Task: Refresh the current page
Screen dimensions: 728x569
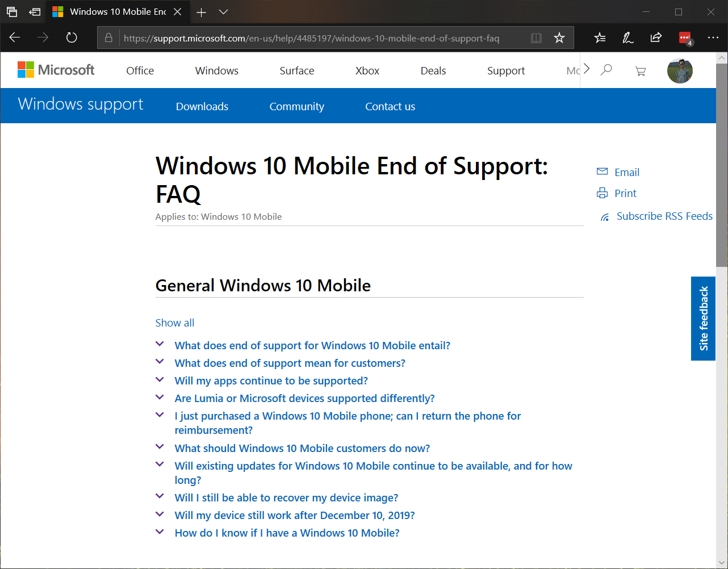Action: click(x=72, y=37)
